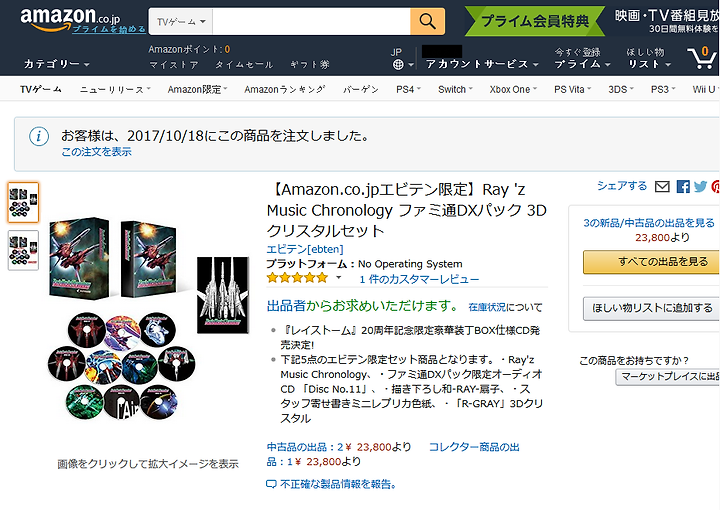This screenshot has width=720, height=510.
Task: Click the Amazon.co.jp logo
Action: point(70,19)
